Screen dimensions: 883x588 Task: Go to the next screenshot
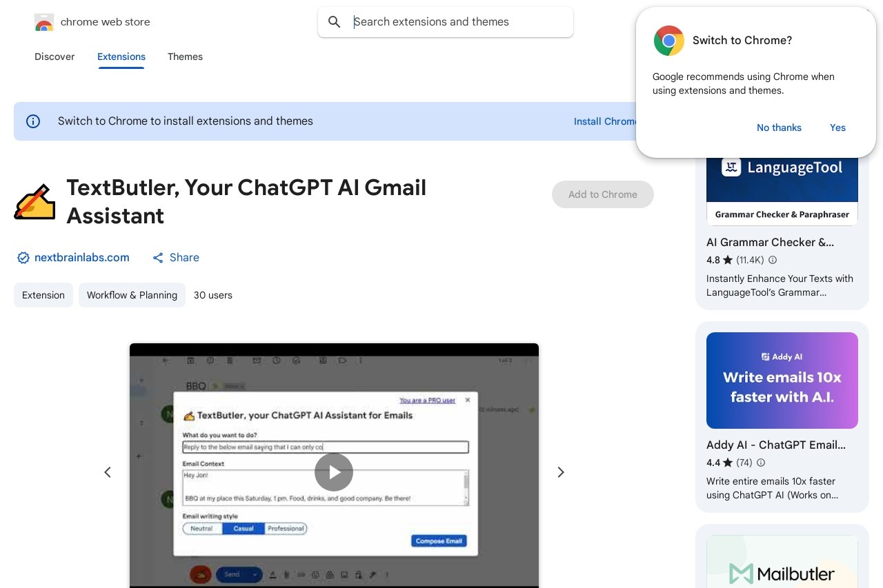coord(561,472)
